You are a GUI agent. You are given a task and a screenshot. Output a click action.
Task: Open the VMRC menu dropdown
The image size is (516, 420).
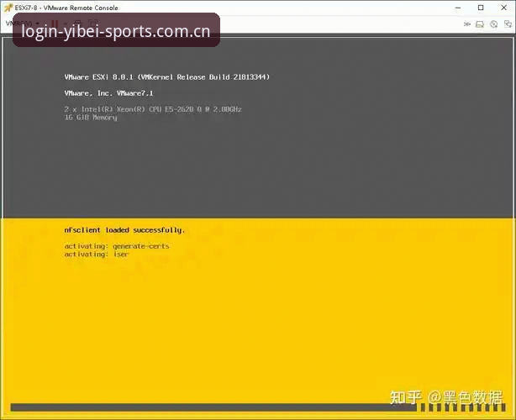point(23,24)
